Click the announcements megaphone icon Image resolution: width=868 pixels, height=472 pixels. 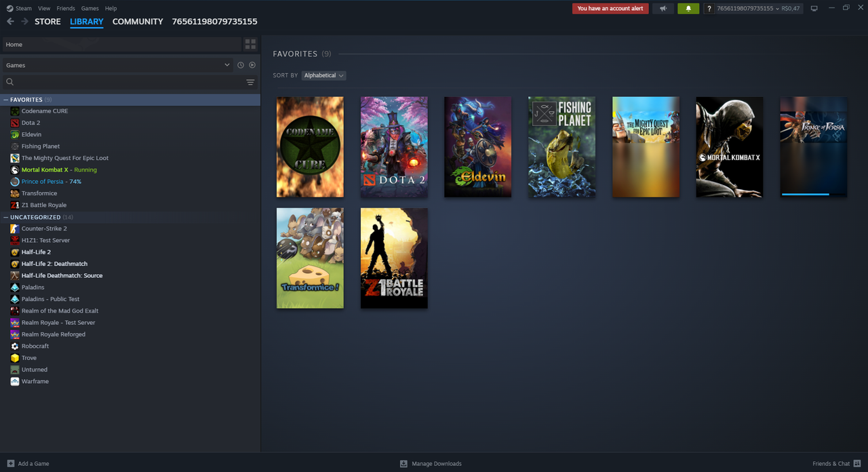pos(663,9)
